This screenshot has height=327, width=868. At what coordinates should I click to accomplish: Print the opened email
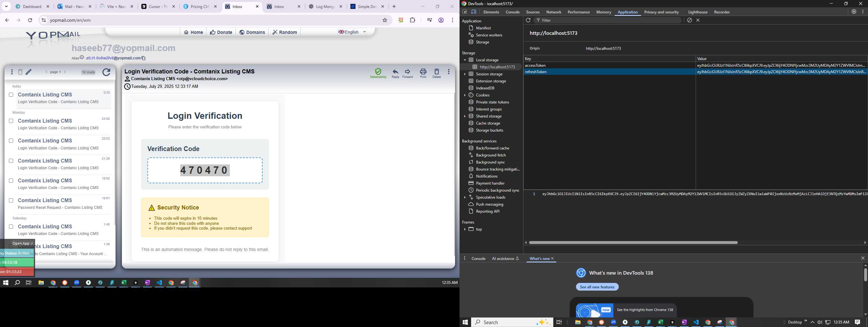423,73
